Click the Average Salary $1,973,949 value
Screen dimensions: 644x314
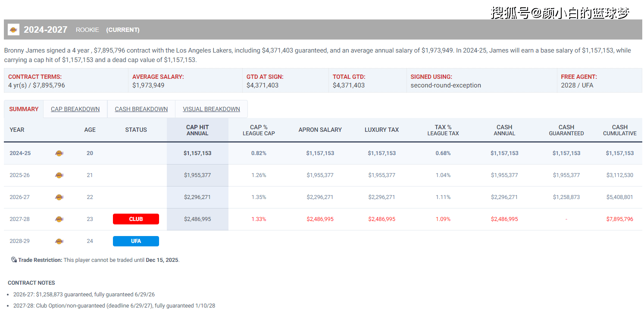click(148, 85)
